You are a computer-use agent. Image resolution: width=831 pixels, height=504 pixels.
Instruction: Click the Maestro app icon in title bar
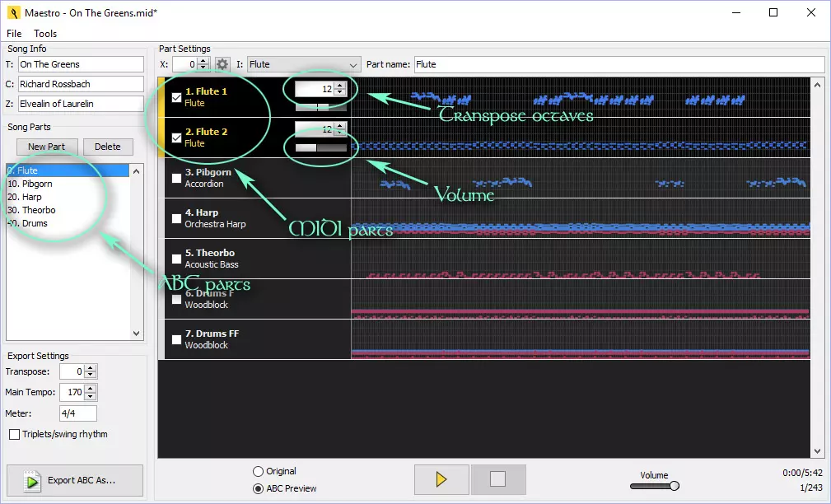coord(13,12)
